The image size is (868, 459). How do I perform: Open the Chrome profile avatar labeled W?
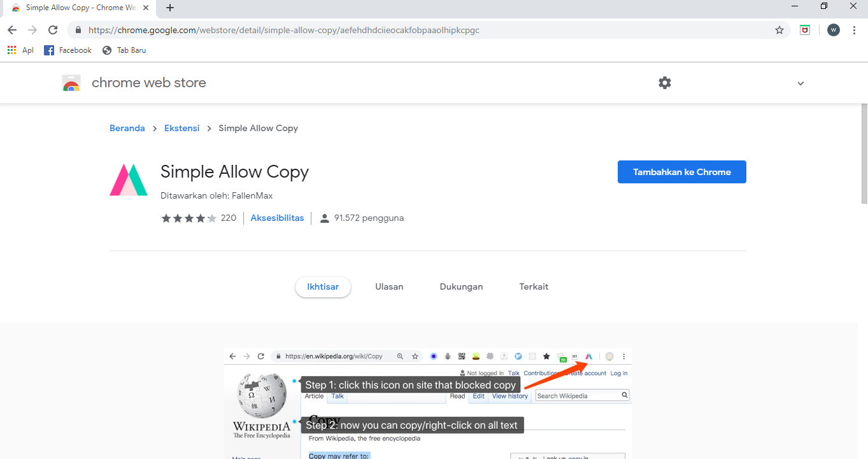click(833, 29)
